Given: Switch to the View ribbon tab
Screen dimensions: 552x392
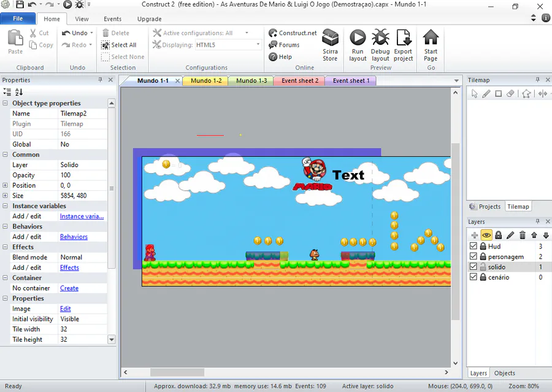Looking at the screenshot, I should tap(82, 19).
